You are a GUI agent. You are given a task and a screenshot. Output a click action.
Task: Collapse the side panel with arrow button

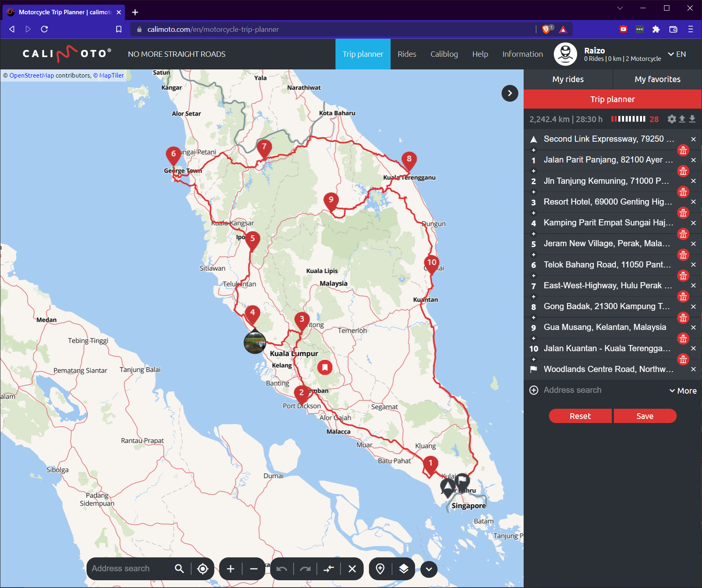(510, 93)
